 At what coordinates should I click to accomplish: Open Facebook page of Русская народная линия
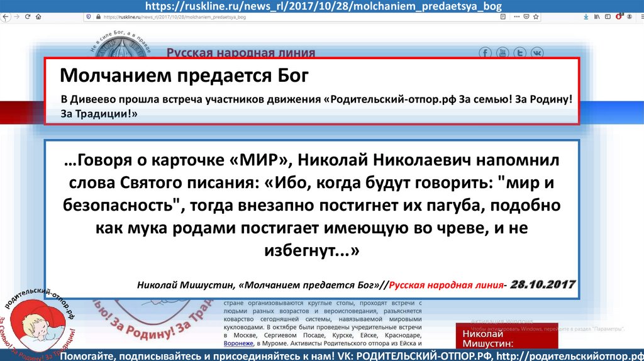[485, 53]
